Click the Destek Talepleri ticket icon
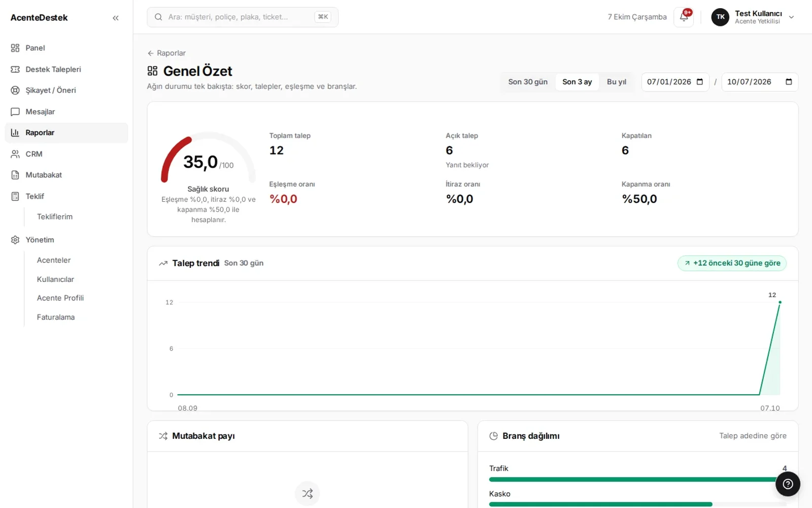The width and height of the screenshot is (812, 508). [15, 69]
